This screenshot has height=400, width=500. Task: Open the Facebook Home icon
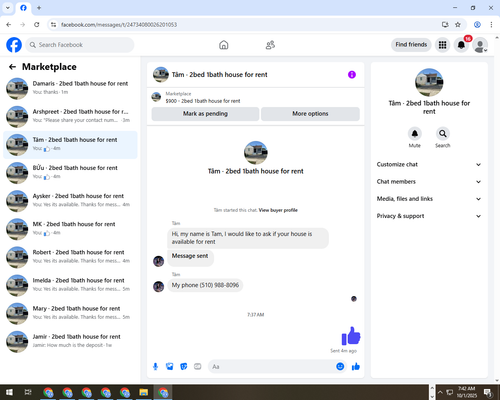click(224, 45)
